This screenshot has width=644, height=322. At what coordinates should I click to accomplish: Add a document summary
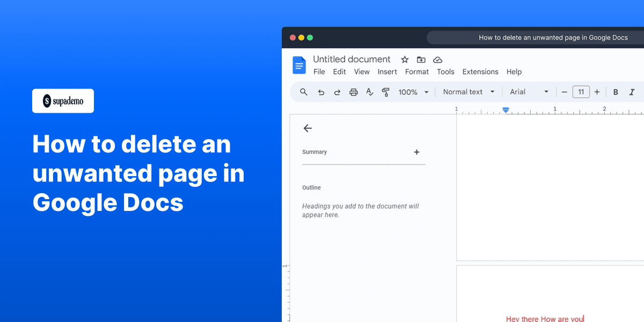point(417,152)
